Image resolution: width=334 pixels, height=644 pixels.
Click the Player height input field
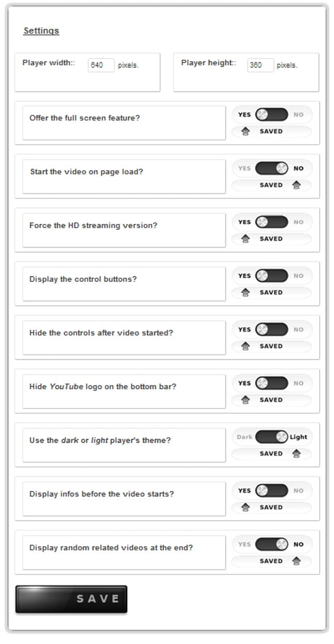click(260, 65)
